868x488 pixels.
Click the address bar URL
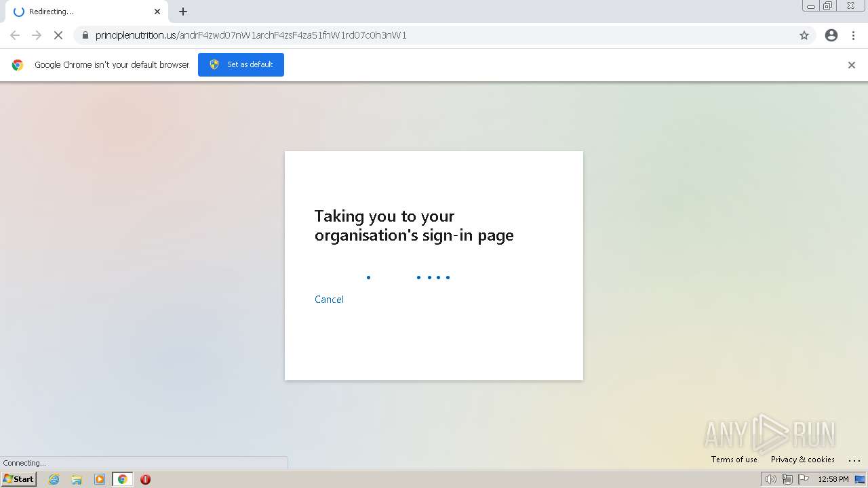click(251, 35)
